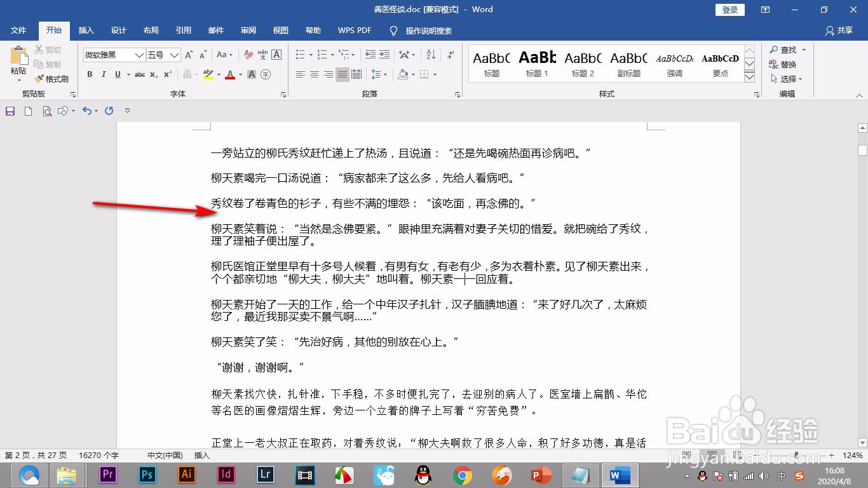Align text left

301,74
